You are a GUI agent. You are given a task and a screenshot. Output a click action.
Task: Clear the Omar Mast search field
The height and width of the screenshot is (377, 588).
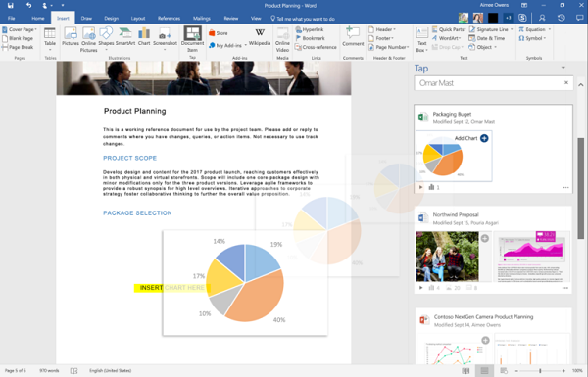566,83
